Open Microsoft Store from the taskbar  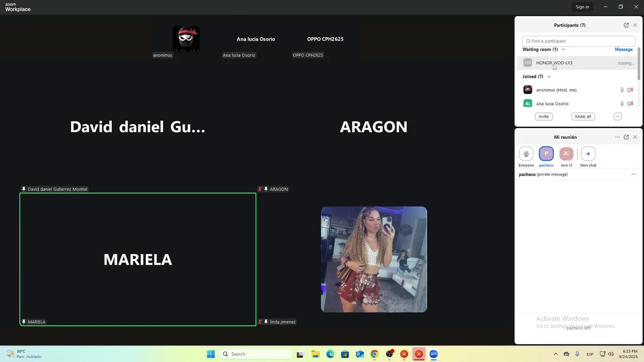(x=345, y=354)
